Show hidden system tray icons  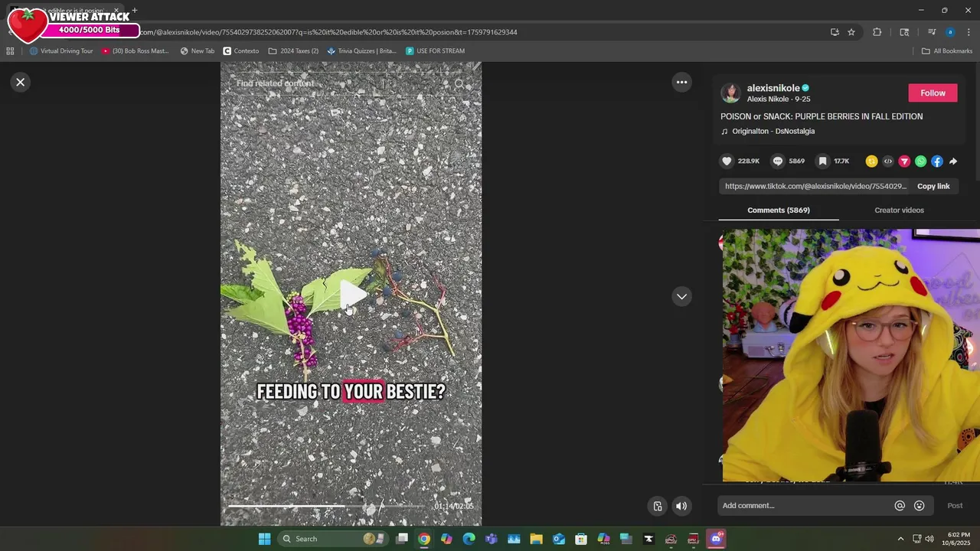coord(900,539)
